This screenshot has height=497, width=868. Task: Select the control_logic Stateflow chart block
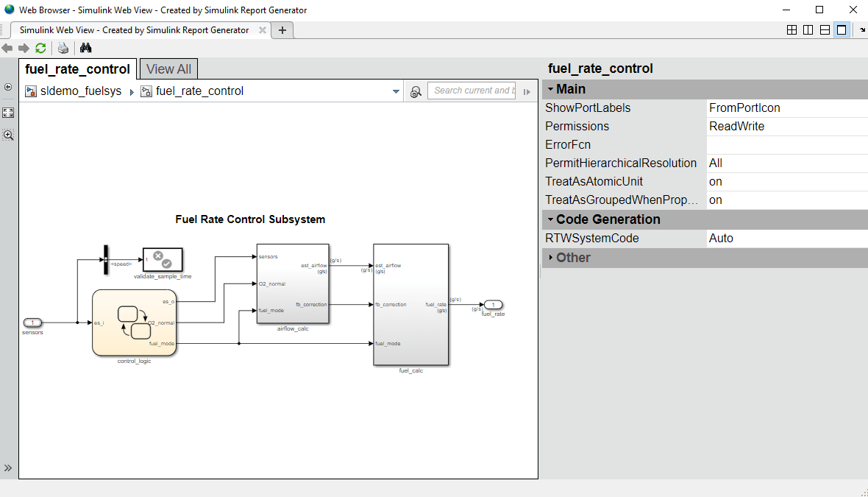(135, 322)
